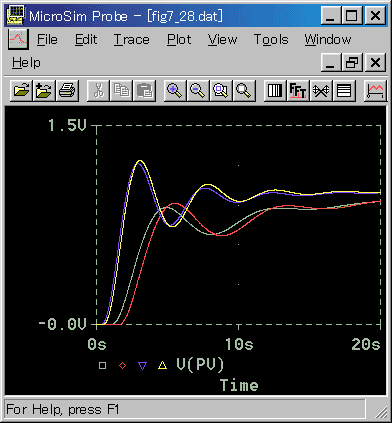The image size is (392, 423).
Task: Open the Tools menu
Action: point(271,40)
